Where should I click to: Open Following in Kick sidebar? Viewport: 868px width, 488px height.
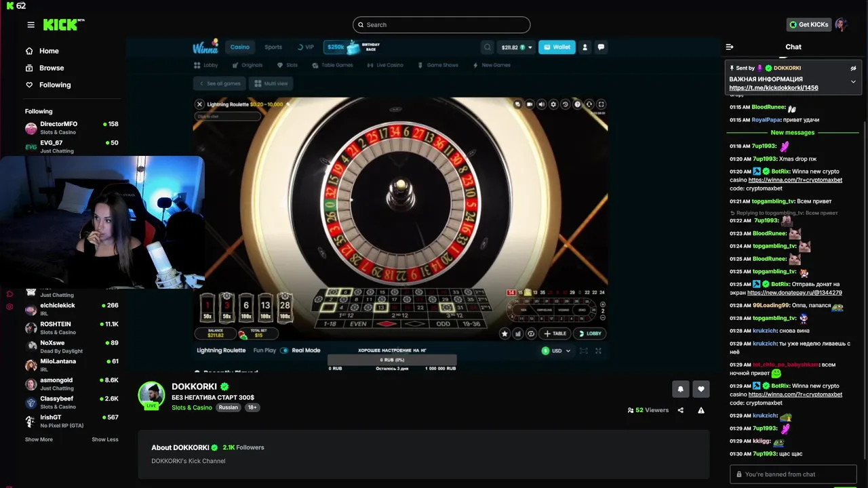coord(48,85)
